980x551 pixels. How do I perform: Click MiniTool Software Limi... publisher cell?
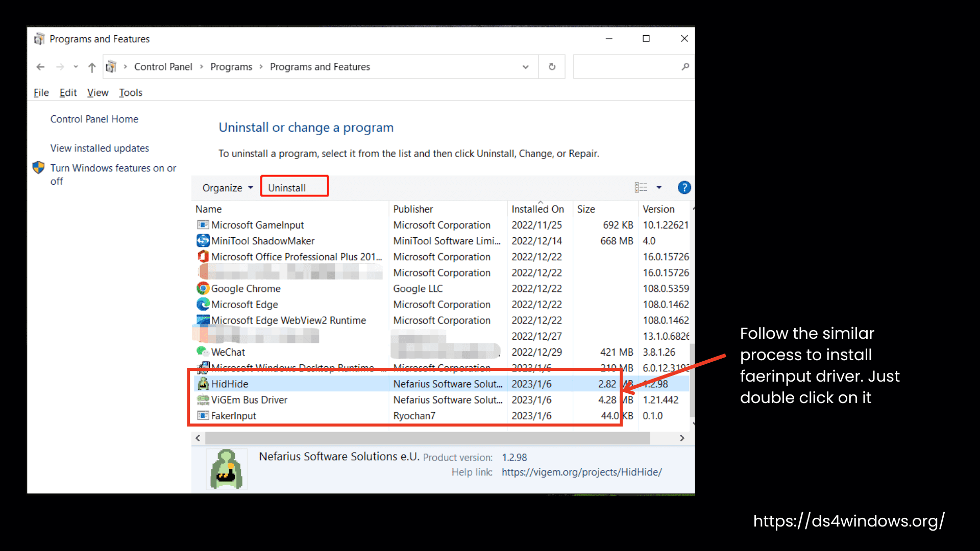pos(447,241)
